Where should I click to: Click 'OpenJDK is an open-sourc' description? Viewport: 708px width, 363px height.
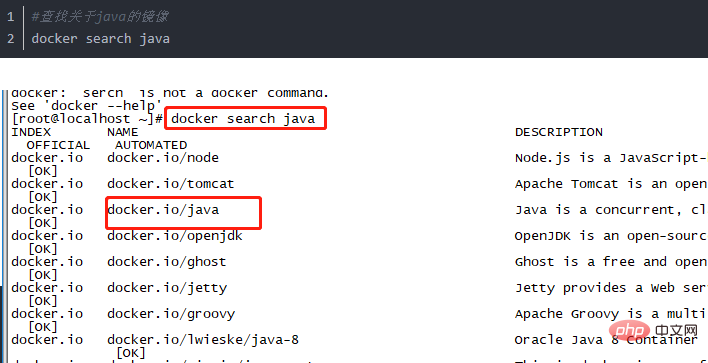pyautogui.click(x=611, y=236)
